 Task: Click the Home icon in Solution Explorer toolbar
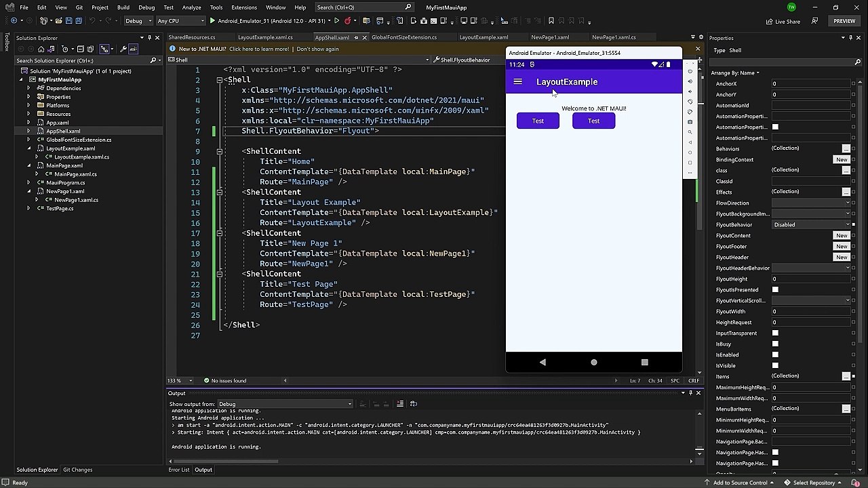[41, 49]
